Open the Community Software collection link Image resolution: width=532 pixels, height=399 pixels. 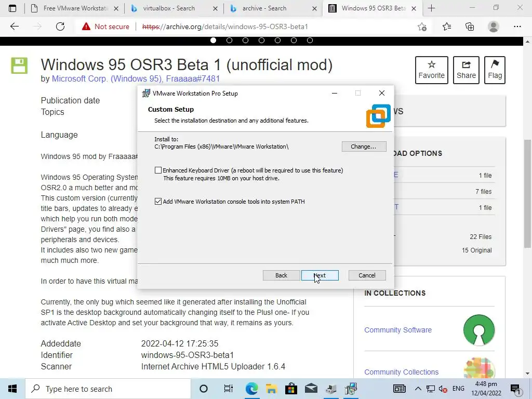pos(398,330)
